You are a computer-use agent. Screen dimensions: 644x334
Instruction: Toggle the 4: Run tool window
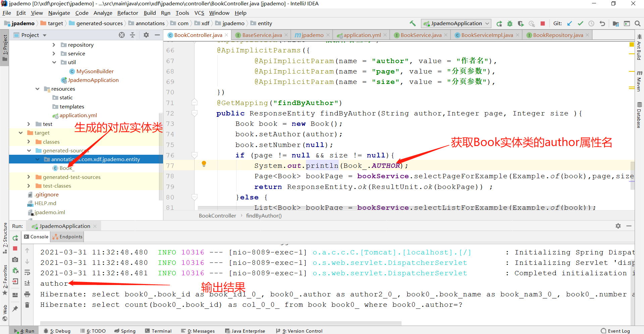(x=24, y=331)
